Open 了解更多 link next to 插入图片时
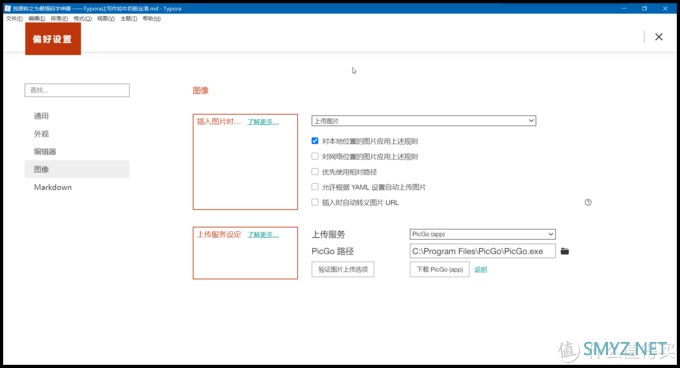The height and width of the screenshot is (368, 680). [263, 122]
